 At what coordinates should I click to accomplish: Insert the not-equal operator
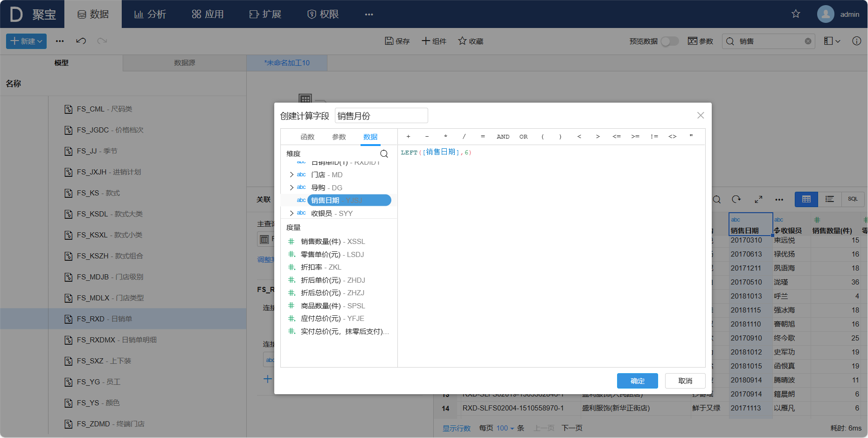point(654,137)
